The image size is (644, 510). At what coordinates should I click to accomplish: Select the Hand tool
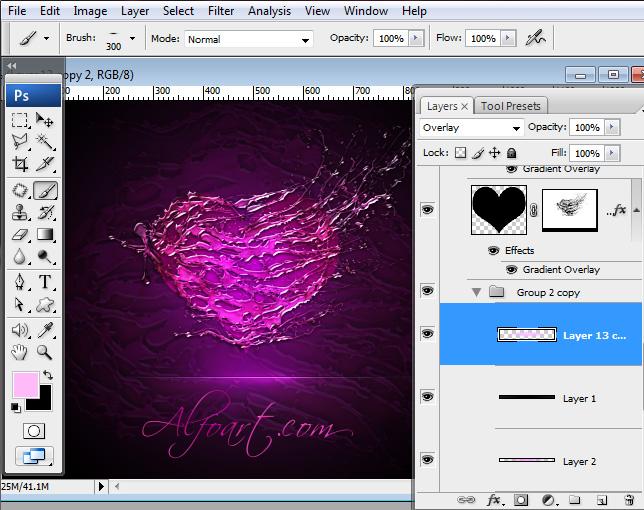[20, 352]
